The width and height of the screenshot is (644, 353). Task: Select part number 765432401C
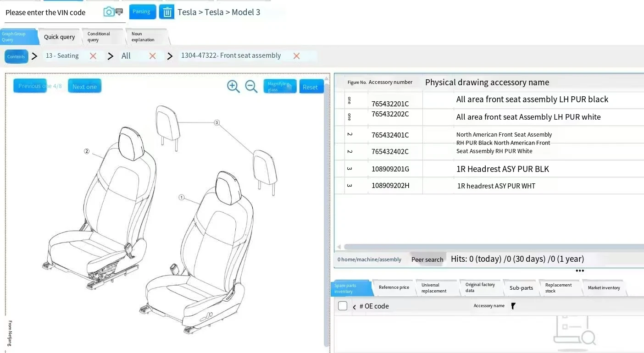click(x=390, y=135)
